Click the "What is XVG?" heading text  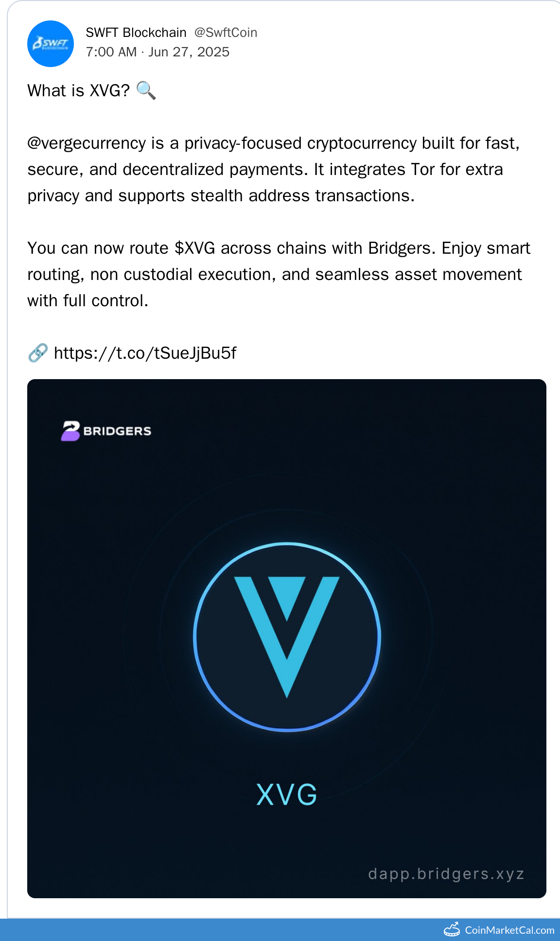[x=79, y=91]
